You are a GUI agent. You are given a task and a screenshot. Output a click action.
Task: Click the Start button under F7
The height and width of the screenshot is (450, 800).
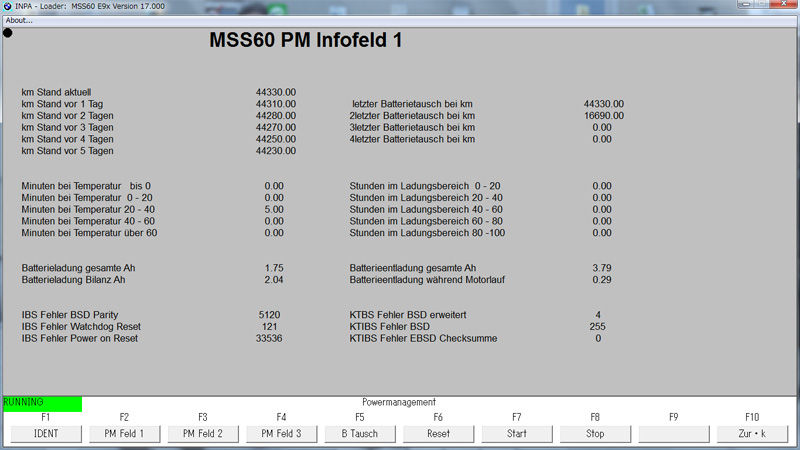coord(517,434)
